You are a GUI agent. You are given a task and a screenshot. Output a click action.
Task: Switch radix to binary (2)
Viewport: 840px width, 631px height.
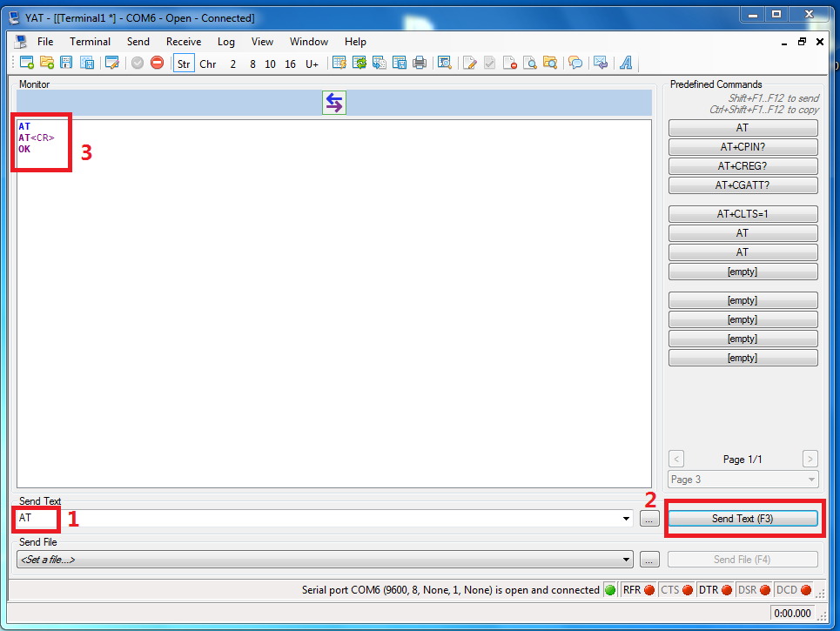pos(233,64)
